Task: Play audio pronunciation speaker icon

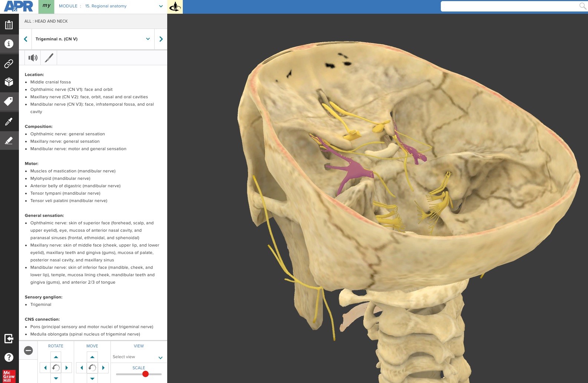Action: (x=33, y=57)
